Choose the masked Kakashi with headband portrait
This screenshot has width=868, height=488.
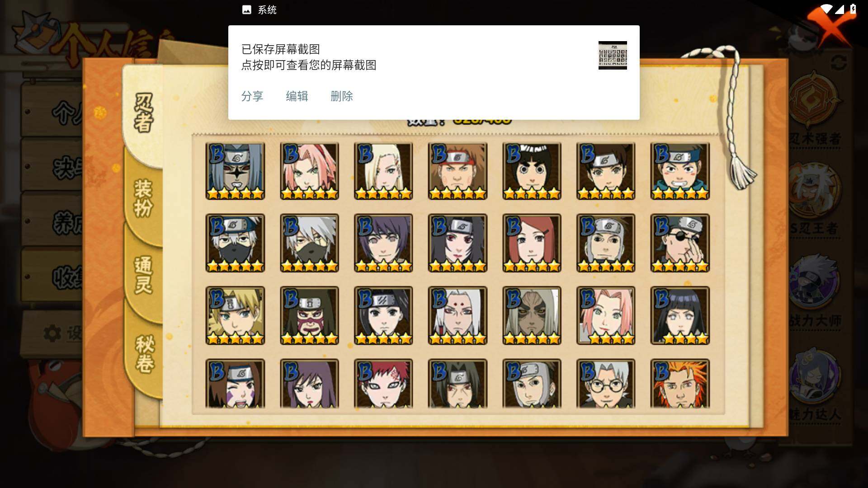235,243
